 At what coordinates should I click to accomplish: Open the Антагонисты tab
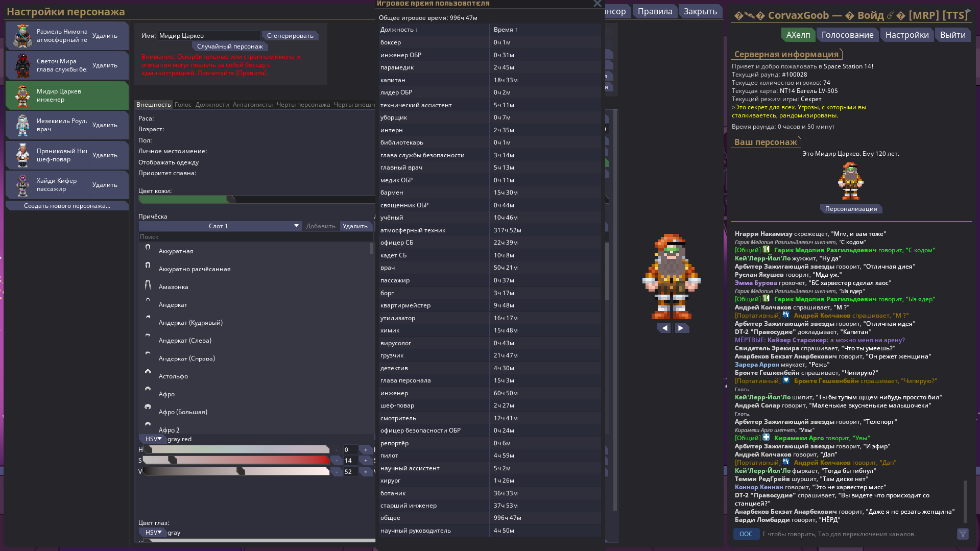tap(252, 105)
